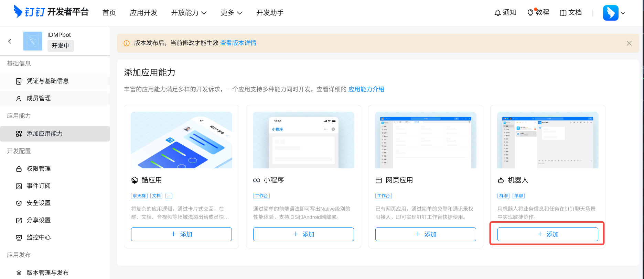Click the 文档 header link
The height and width of the screenshot is (279, 644).
[575, 12]
